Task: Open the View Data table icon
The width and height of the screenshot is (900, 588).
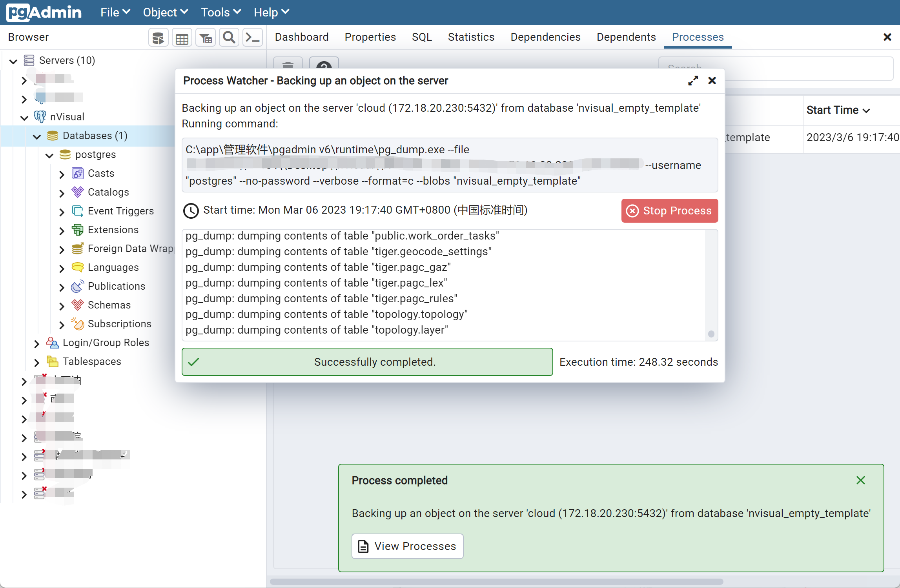Action: click(182, 38)
